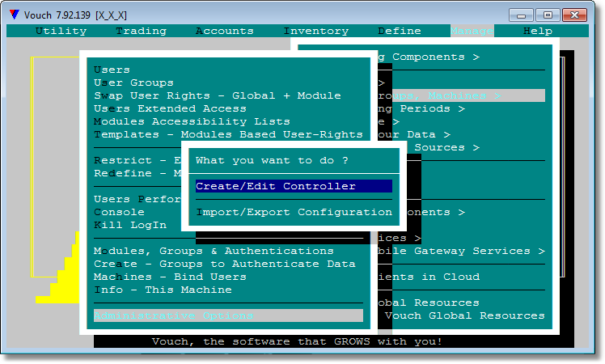605x364 pixels.
Task: Select highlighted Administrative Options entry
Action: [228, 315]
